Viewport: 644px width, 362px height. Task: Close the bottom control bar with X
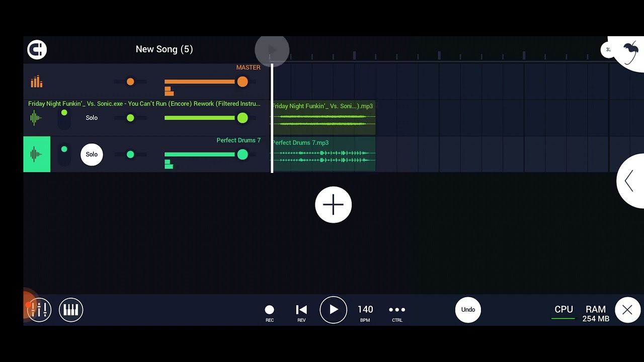coord(627,310)
